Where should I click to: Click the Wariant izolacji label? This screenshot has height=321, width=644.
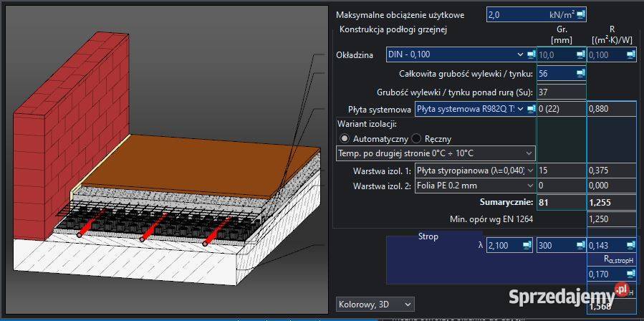[x=367, y=123]
